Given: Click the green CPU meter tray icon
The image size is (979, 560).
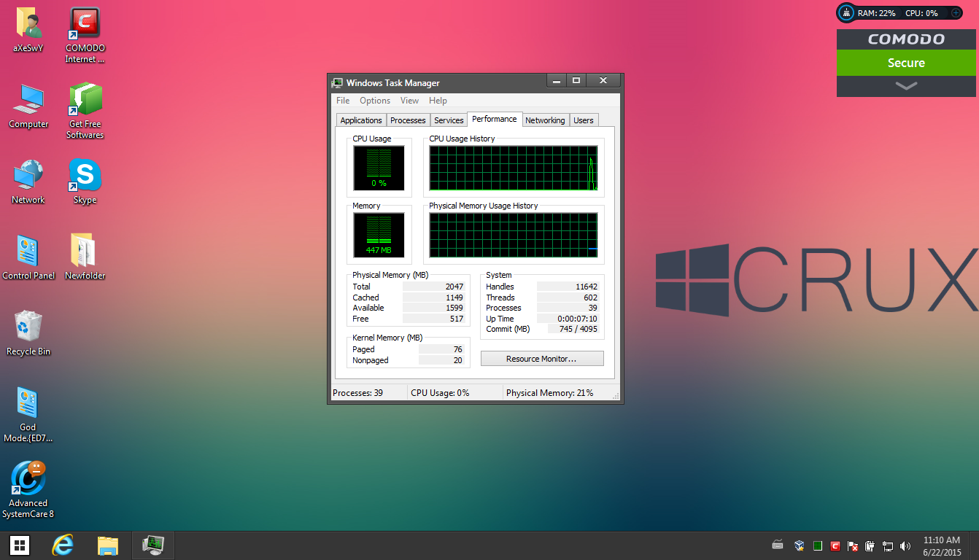Looking at the screenshot, I should pos(818,545).
